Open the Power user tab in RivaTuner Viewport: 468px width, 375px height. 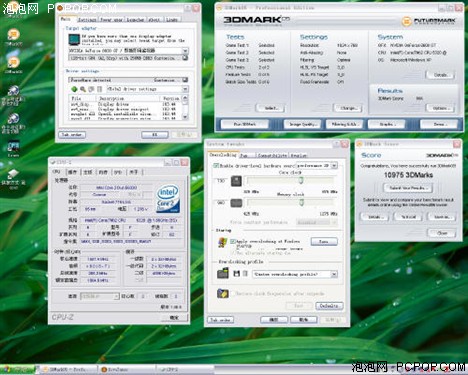112,20
